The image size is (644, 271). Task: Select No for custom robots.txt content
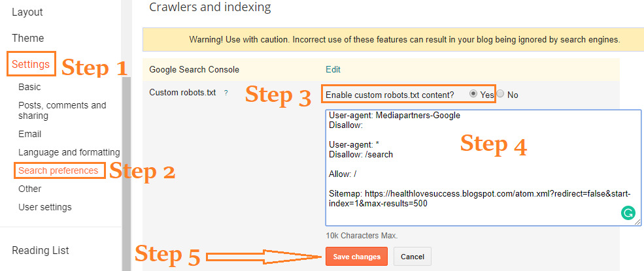500,94
